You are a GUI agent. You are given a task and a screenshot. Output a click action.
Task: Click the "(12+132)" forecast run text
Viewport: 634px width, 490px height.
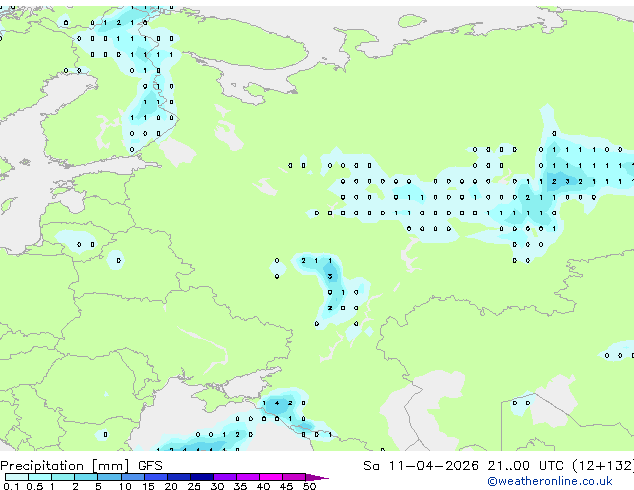point(603,466)
